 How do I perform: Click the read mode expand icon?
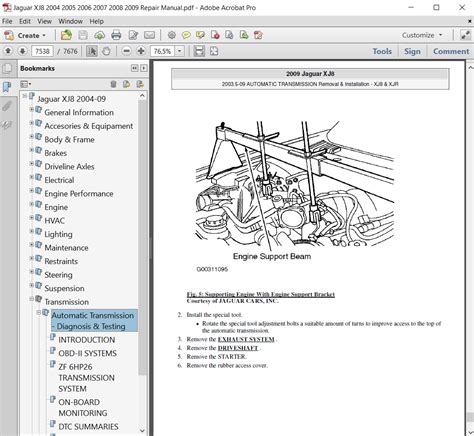pyautogui.click(x=465, y=35)
